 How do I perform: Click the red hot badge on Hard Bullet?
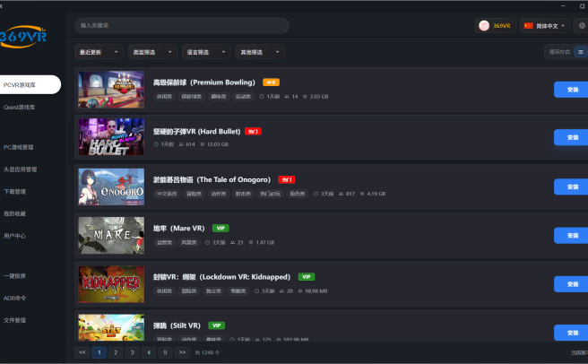[x=253, y=131]
